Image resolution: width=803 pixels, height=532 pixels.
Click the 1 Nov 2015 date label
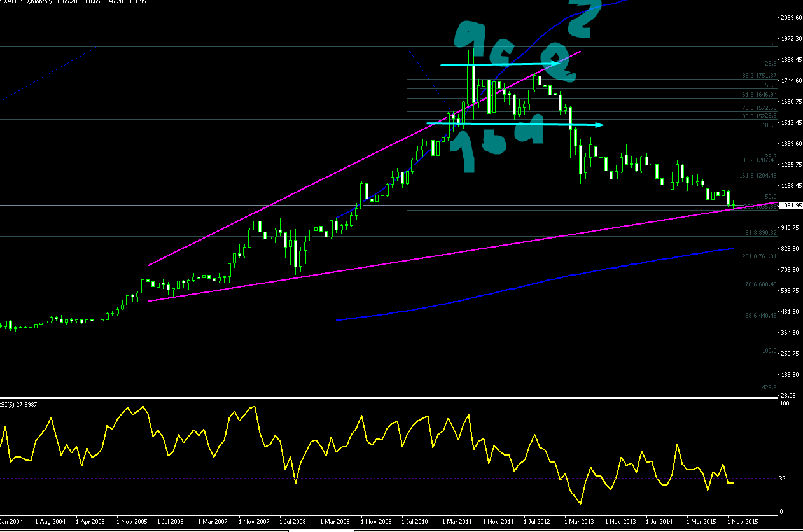[x=743, y=521]
